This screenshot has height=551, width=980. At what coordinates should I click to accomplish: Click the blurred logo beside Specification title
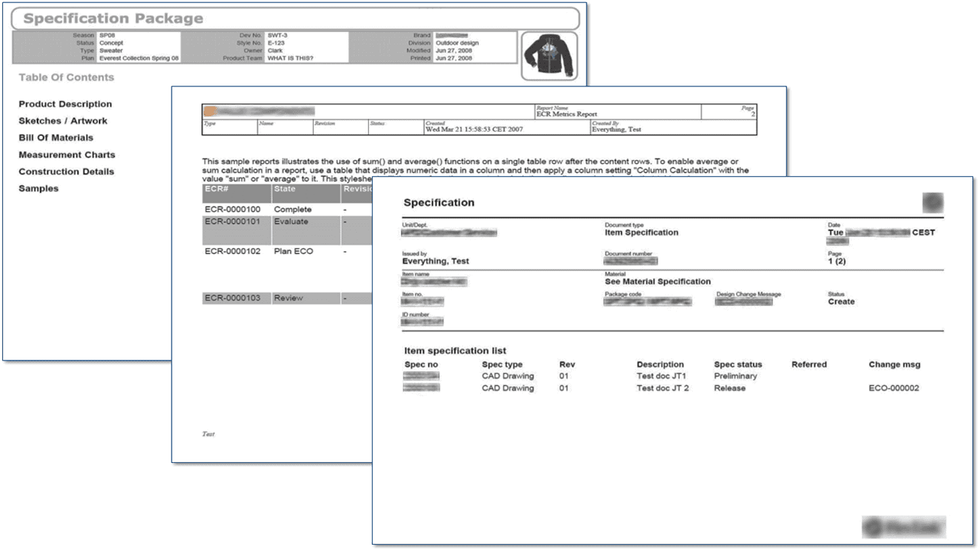(x=933, y=203)
